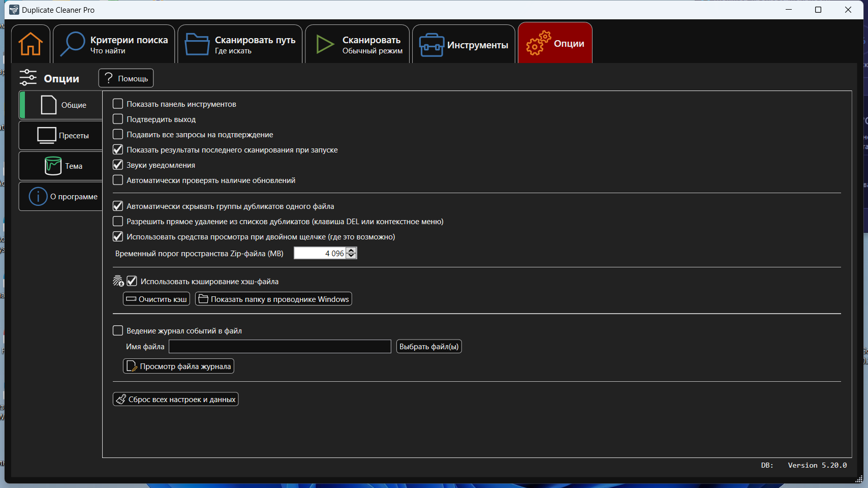
Task: Click the magnifier icon for Критерии поиска
Action: click(x=72, y=44)
